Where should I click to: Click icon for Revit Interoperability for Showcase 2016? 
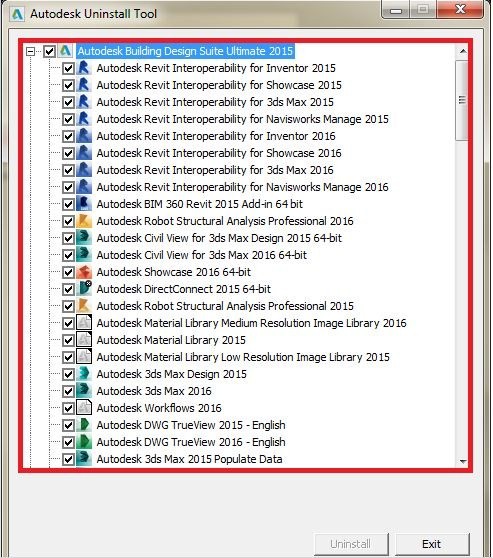click(x=84, y=153)
